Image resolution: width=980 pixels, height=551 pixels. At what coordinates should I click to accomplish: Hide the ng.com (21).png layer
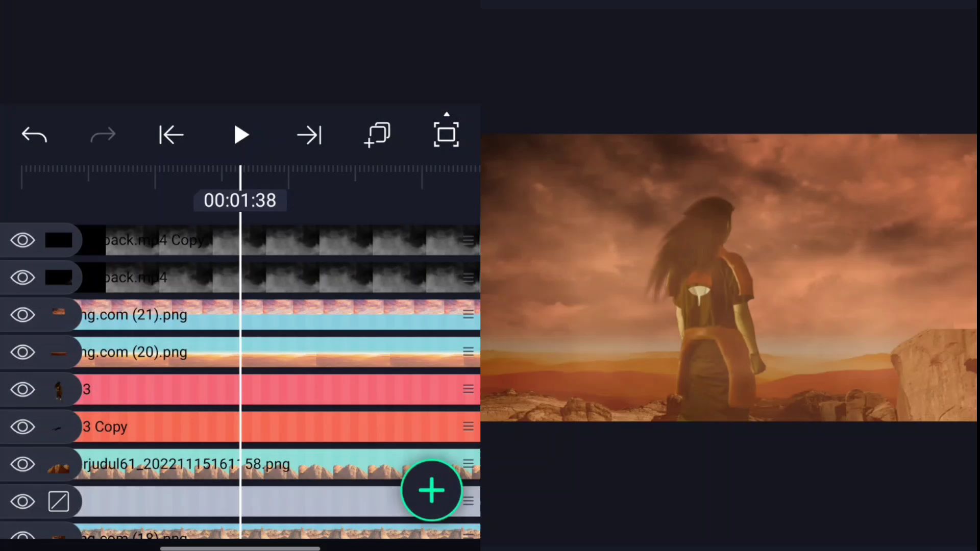pos(22,315)
